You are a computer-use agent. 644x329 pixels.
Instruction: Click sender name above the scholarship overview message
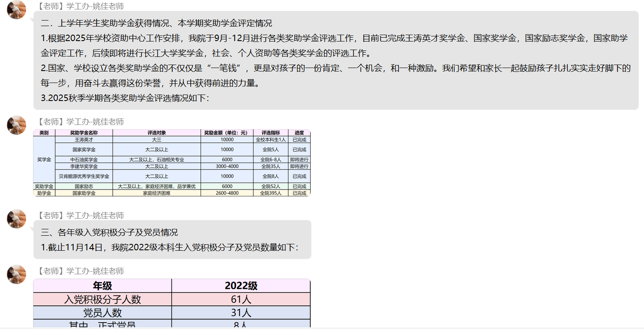click(80, 6)
